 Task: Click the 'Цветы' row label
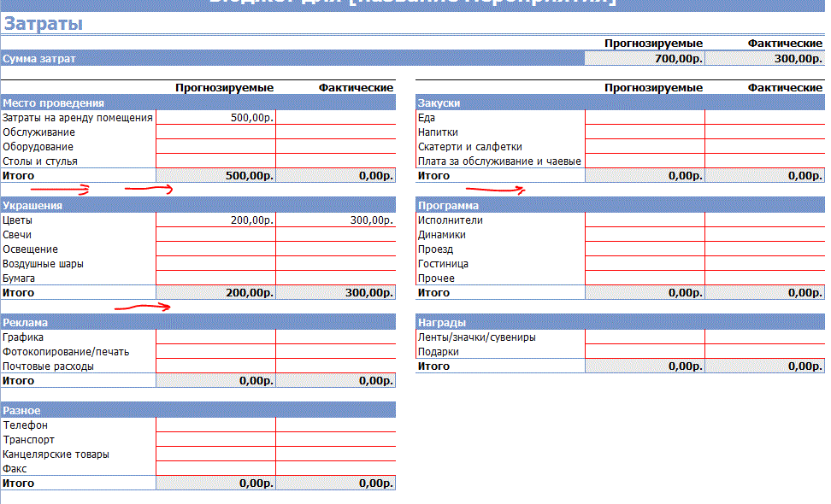coord(17,220)
